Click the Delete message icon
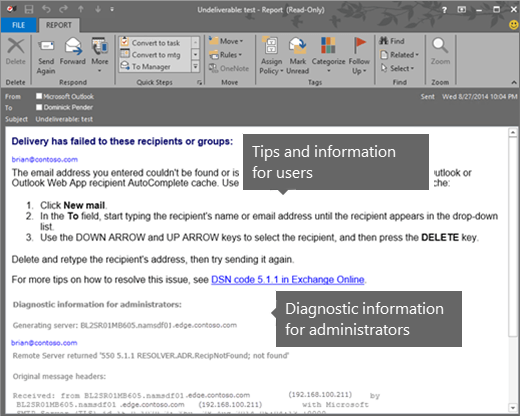 click(x=16, y=51)
